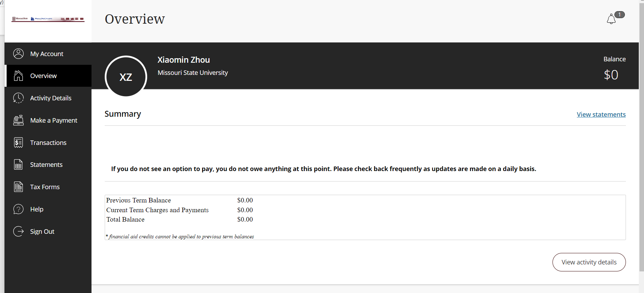644x293 pixels.
Task: Click the My Account person icon
Action: [18, 54]
